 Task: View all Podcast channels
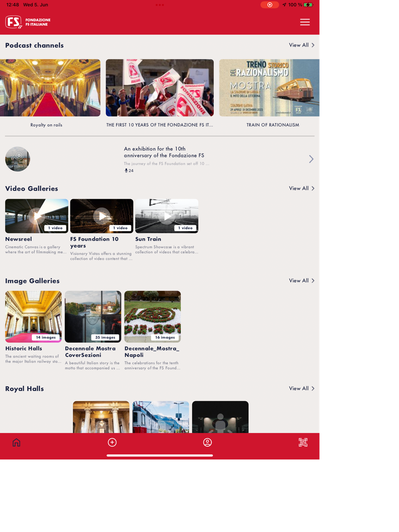(299, 45)
